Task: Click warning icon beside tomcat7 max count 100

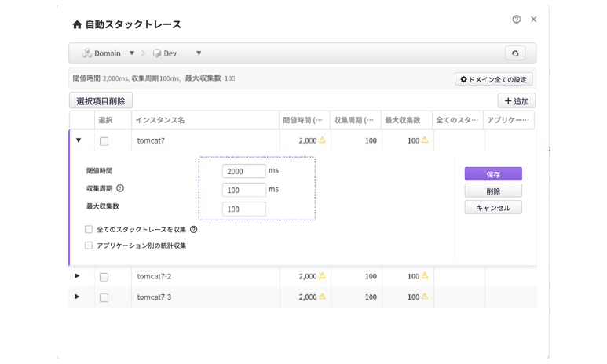Action: [x=425, y=140]
